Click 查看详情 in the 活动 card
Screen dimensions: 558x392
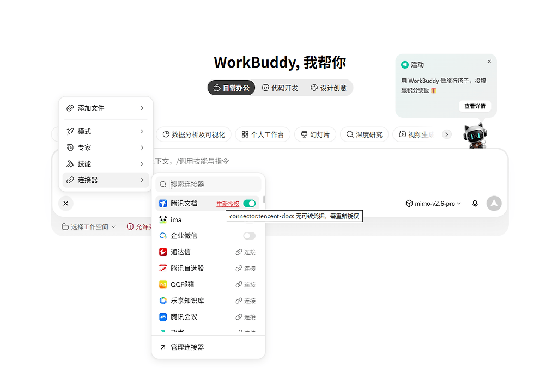pos(475,106)
